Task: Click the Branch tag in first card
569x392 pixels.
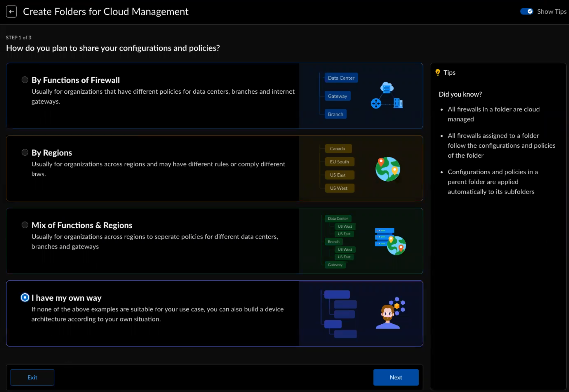Action: pos(335,114)
